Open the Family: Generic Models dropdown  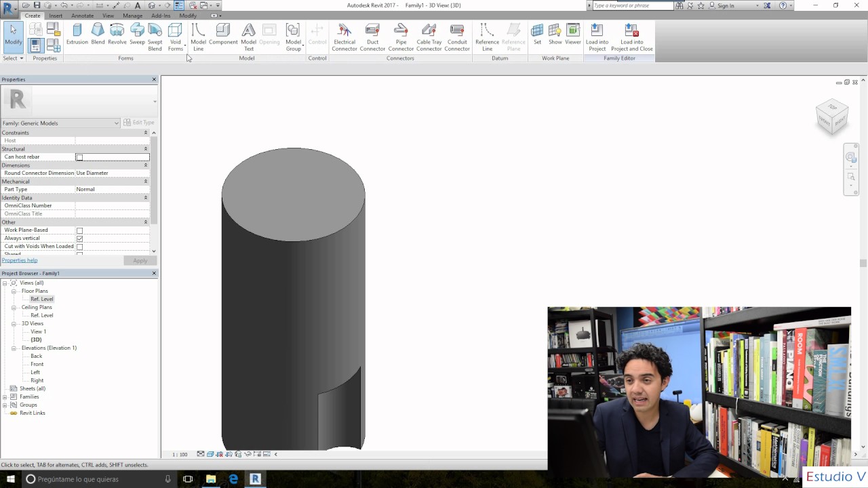[x=60, y=123]
